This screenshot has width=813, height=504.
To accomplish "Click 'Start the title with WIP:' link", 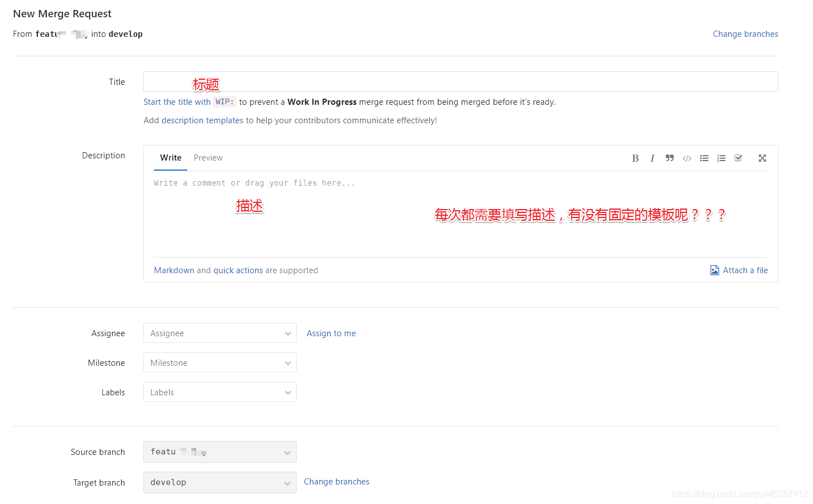I will coord(189,102).
